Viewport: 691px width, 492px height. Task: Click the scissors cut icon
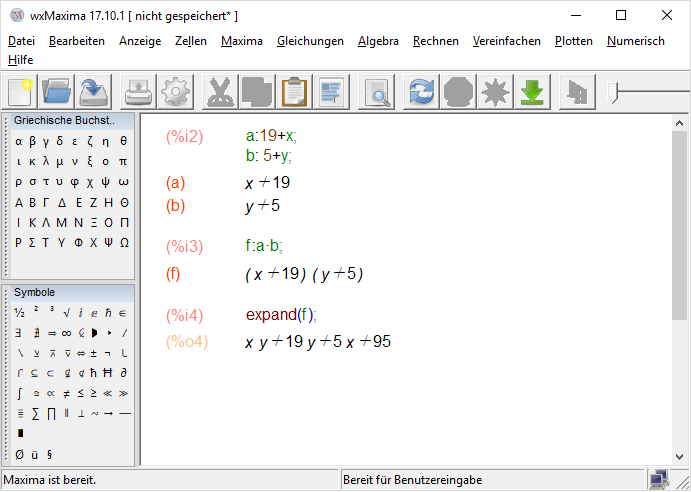pos(219,93)
